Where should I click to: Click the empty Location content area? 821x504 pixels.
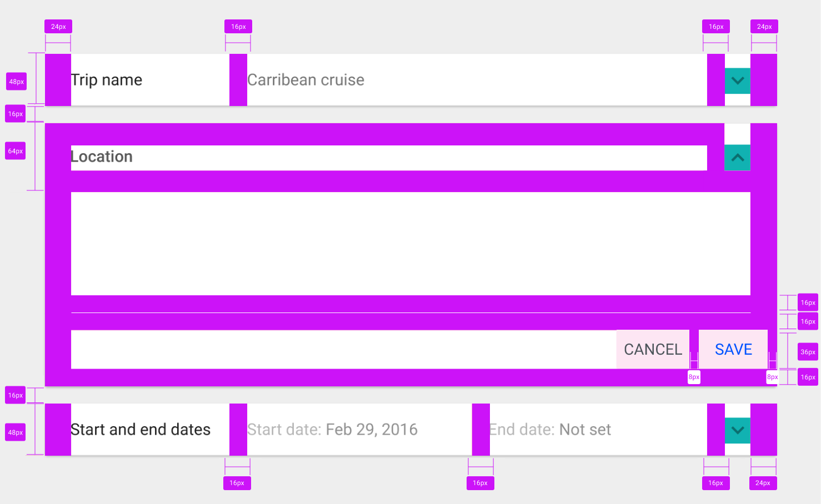[410, 244]
